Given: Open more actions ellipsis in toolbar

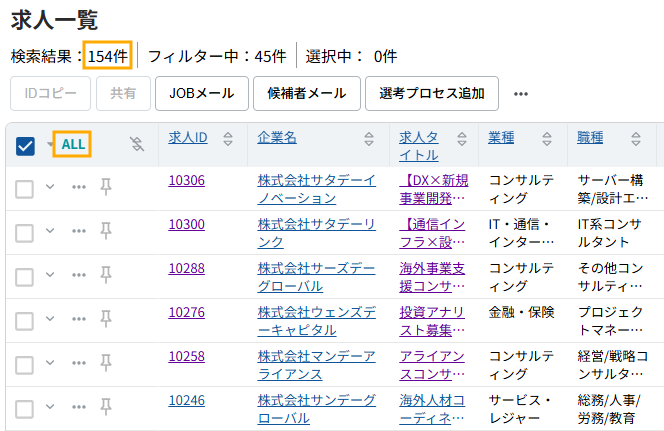Looking at the screenshot, I should (x=520, y=94).
